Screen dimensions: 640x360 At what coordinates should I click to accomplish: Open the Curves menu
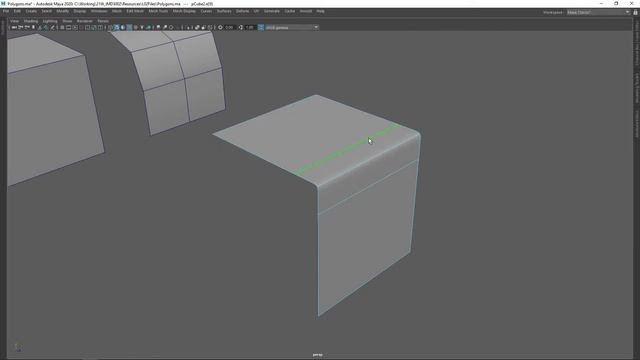coord(206,11)
